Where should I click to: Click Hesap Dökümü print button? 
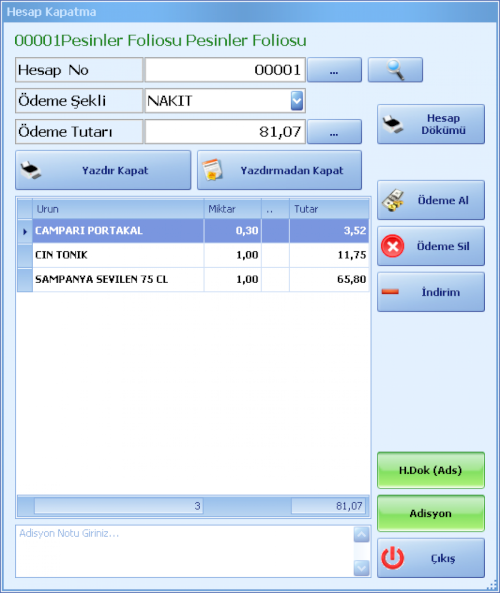(x=431, y=124)
